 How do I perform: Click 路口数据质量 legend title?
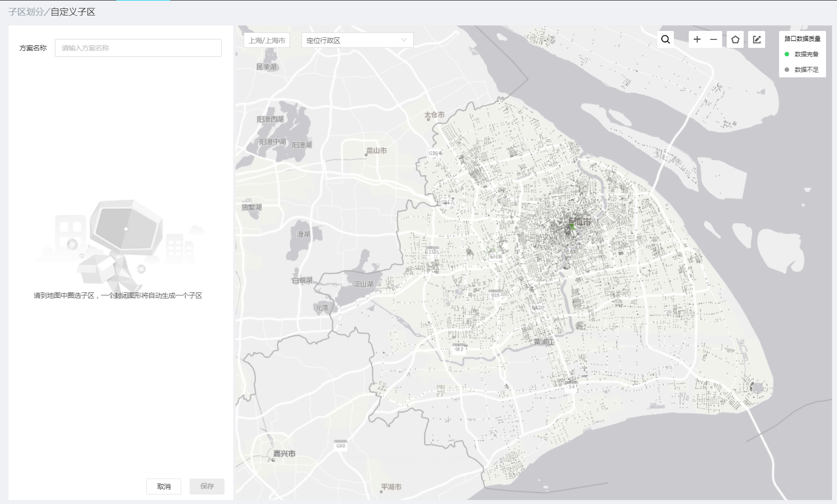click(x=803, y=38)
